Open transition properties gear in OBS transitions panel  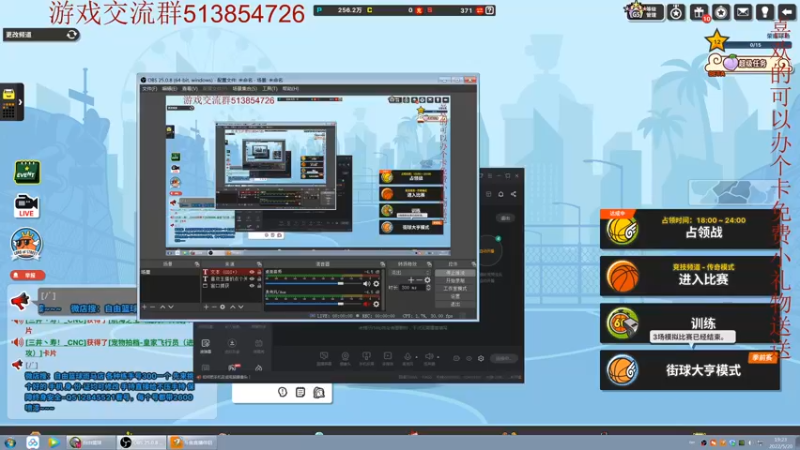[427, 280]
